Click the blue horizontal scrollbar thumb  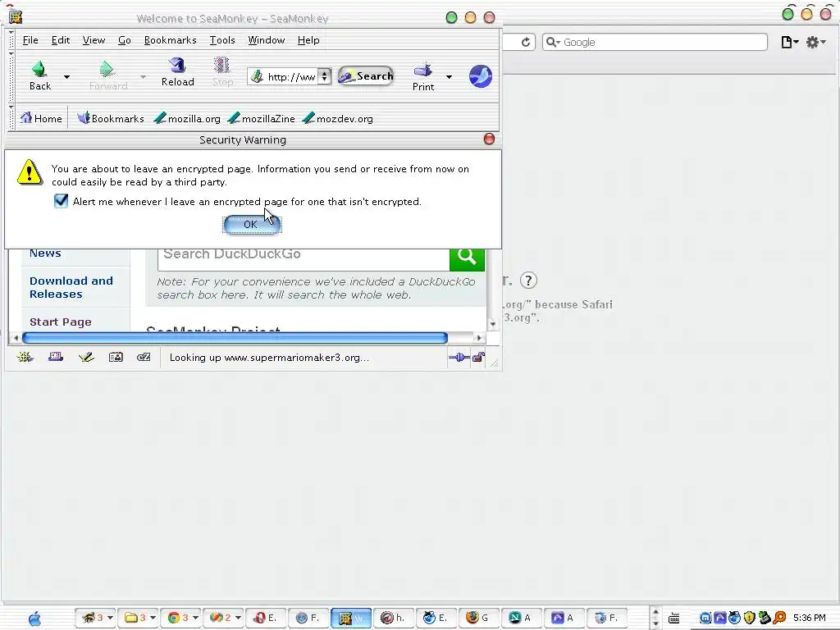(235, 338)
